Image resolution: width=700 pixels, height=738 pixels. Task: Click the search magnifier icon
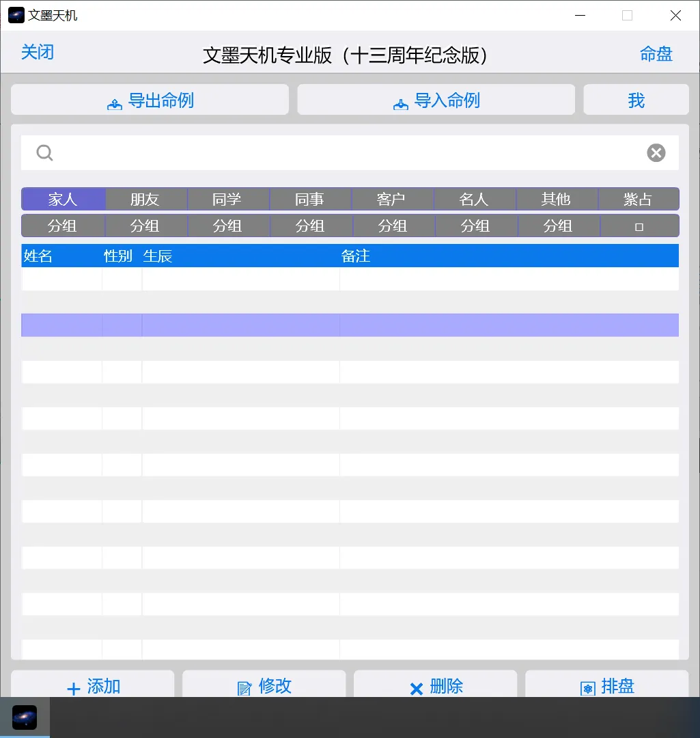pos(44,152)
